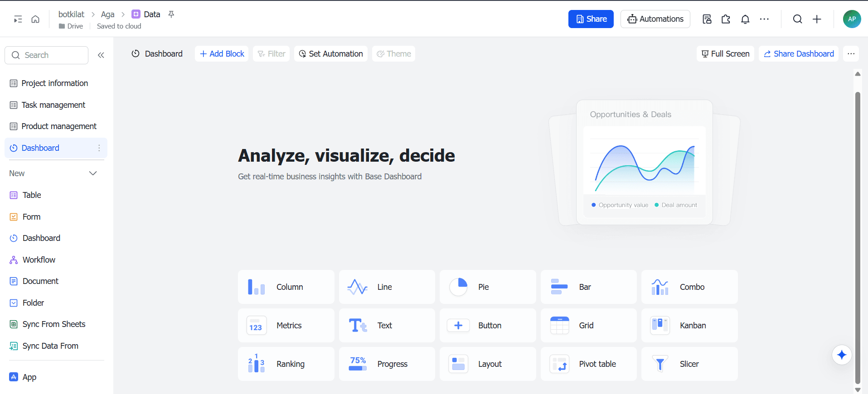Create a new Dashboard from New list
Screen dimensions: 868x394
[56, 238]
